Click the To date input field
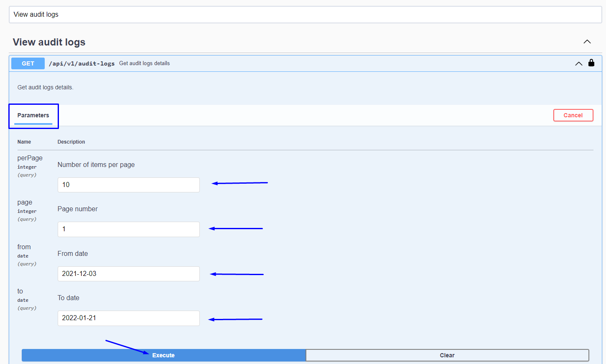 click(128, 318)
